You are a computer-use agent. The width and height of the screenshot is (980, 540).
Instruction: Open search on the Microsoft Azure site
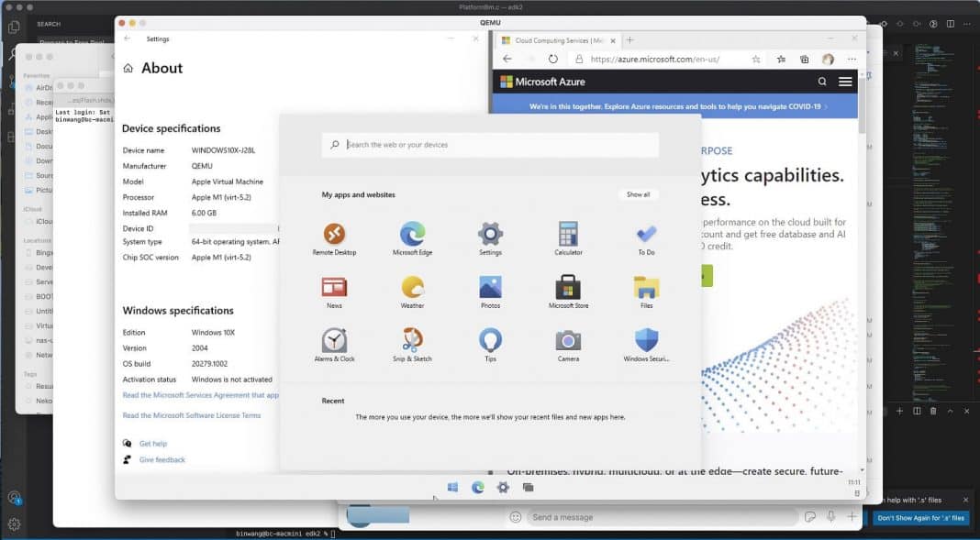[822, 81]
